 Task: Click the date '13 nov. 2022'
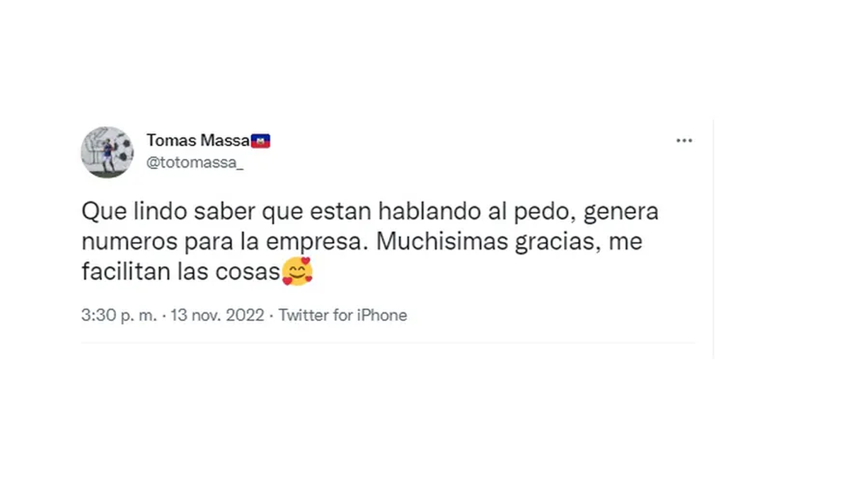tap(214, 315)
